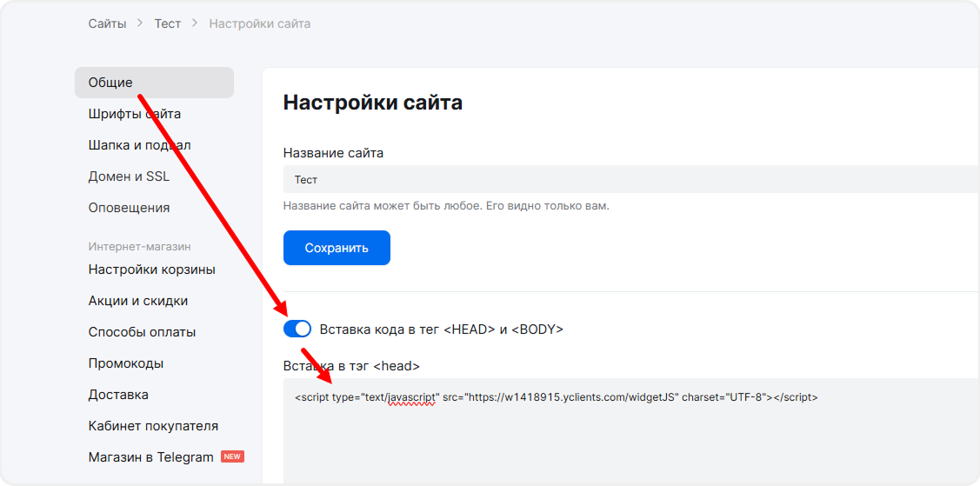The width and height of the screenshot is (980, 486).
Task: Navigate to Сайты breadcrumb link
Action: pyautogui.click(x=107, y=23)
